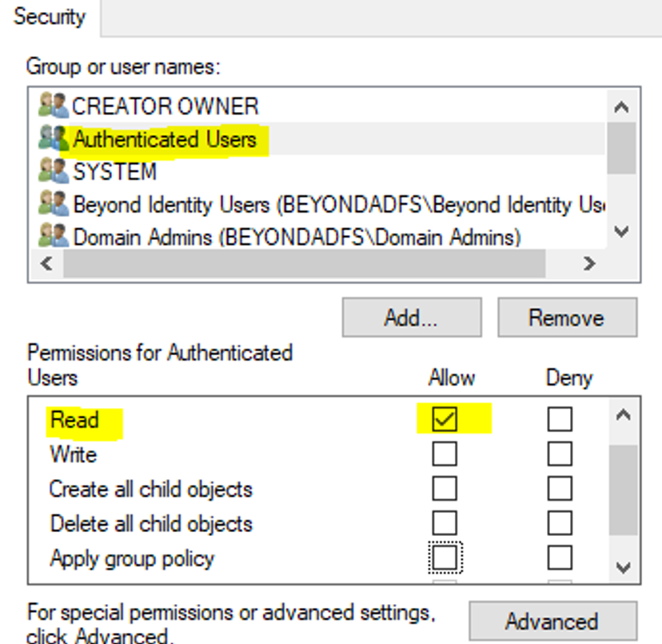The height and width of the screenshot is (644, 662).
Task: Click the Add... button
Action: 411,318
